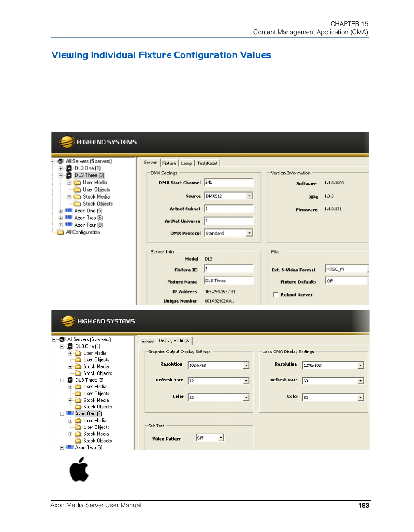Select All Configuration tree item
The width and height of the screenshot is (414, 532).
tap(83, 232)
